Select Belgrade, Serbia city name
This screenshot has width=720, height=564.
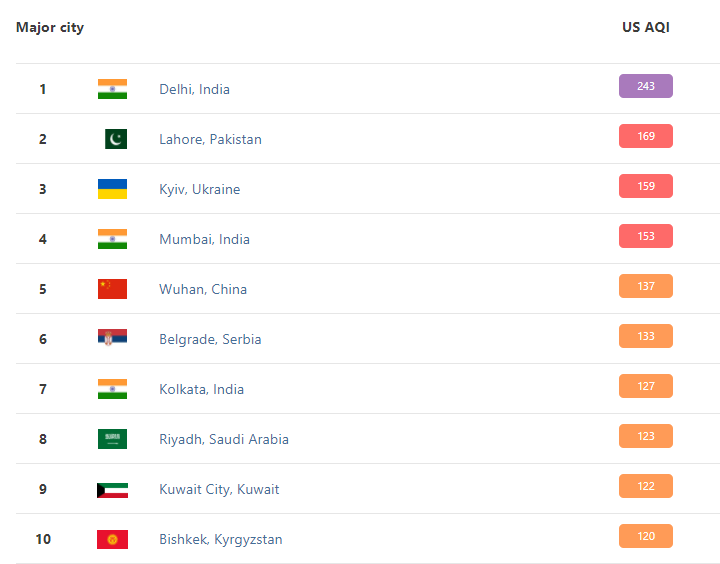(210, 339)
